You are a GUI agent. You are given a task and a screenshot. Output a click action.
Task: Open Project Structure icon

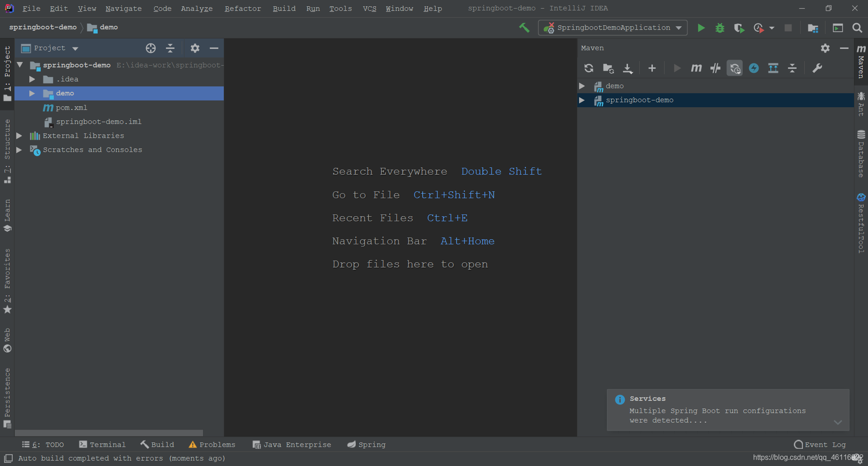[813, 28]
